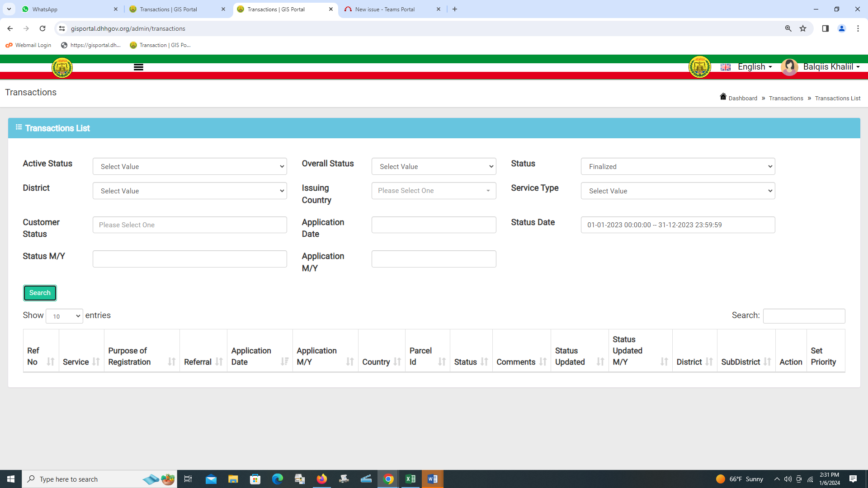Sort by Application Date column
This screenshot has width=868, height=488.
tap(284, 361)
